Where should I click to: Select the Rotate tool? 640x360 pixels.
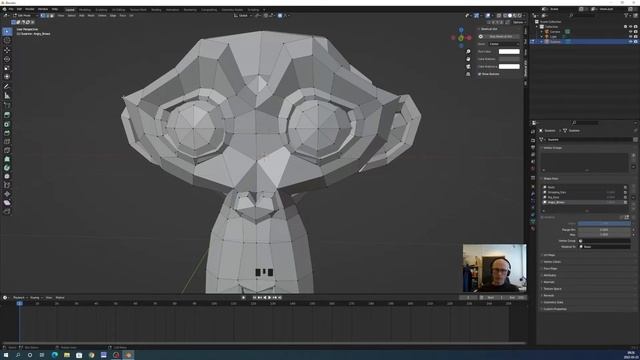pos(7,59)
